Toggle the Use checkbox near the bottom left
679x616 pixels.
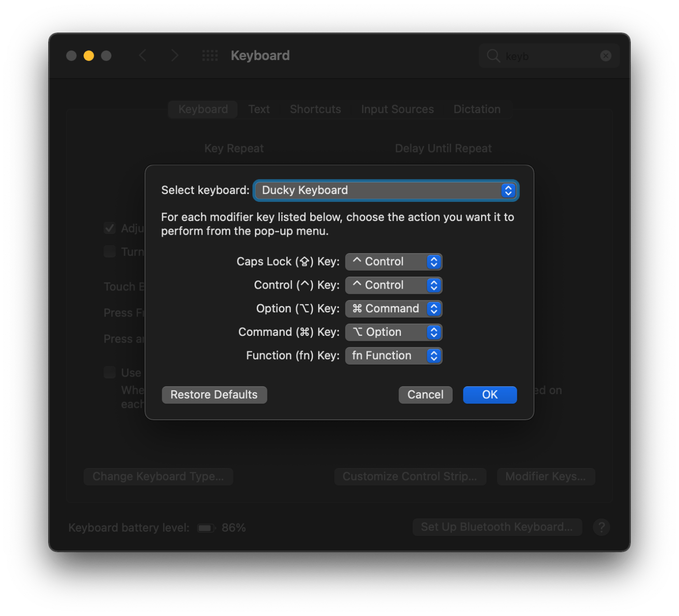[109, 373]
